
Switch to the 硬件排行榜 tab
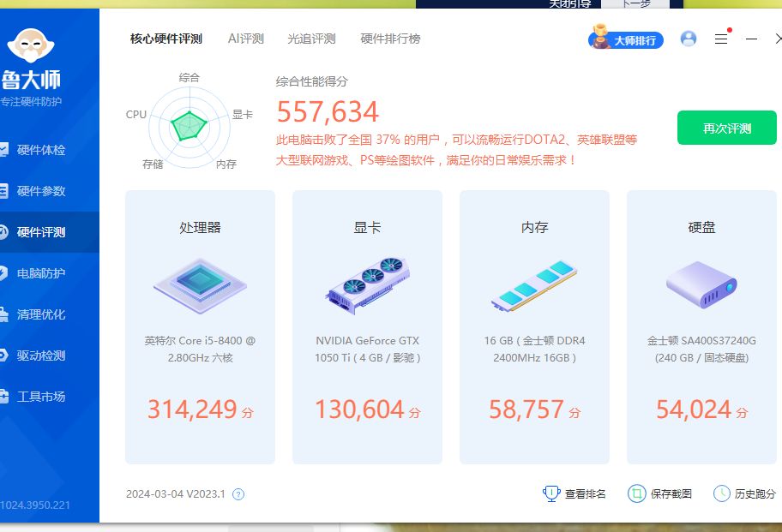pos(390,39)
